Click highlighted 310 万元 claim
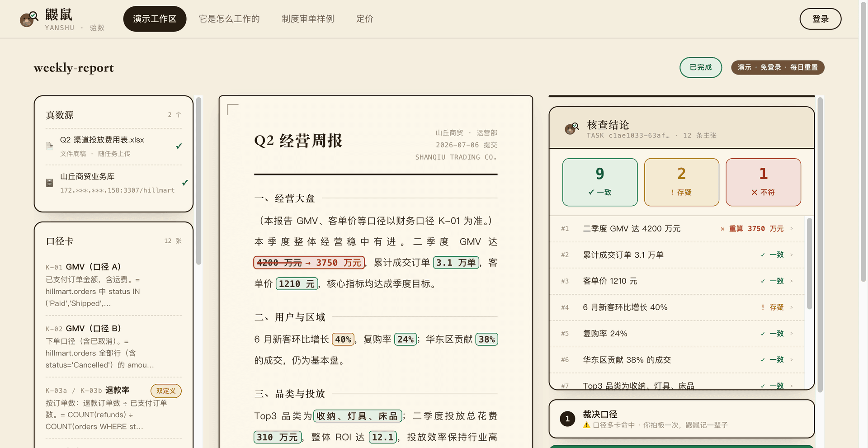Viewport: 868px width, 448px height. pos(277,437)
